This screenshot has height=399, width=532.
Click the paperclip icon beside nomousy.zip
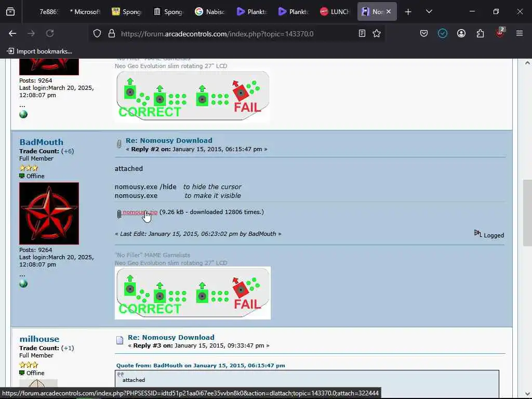[x=119, y=214]
